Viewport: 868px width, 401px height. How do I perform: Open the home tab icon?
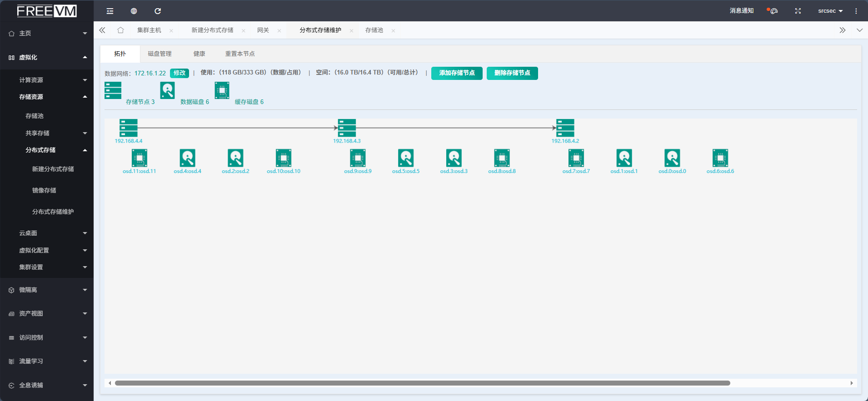point(120,30)
